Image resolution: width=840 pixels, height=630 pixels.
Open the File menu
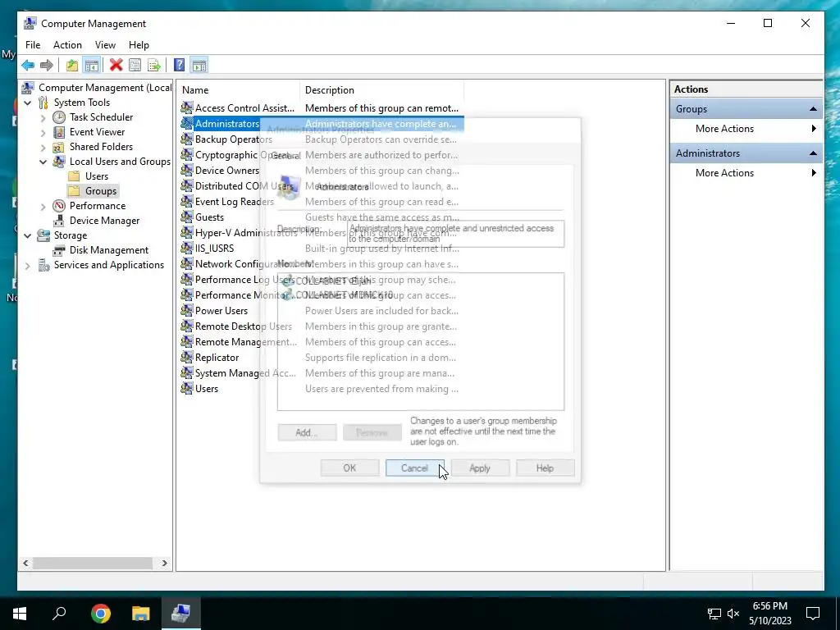(x=33, y=45)
